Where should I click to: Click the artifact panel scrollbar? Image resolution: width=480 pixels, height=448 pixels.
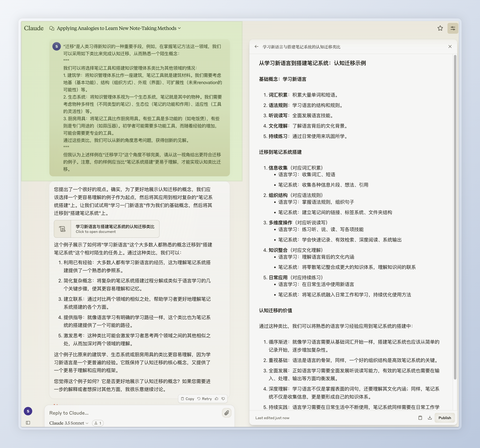[455, 217]
